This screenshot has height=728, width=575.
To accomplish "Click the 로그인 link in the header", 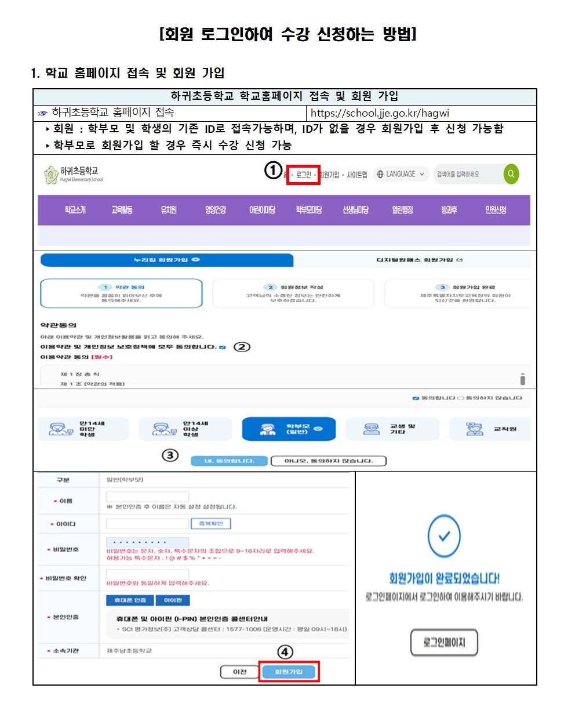I will pyautogui.click(x=304, y=175).
